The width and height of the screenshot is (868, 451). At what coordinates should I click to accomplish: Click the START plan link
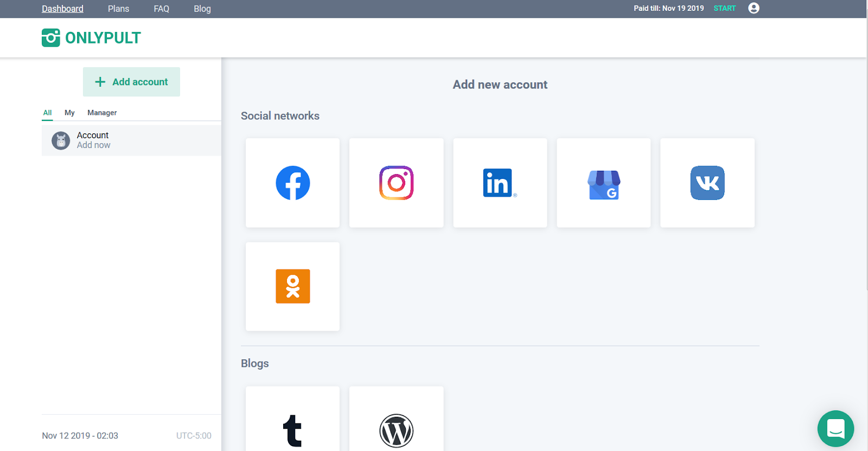click(725, 8)
